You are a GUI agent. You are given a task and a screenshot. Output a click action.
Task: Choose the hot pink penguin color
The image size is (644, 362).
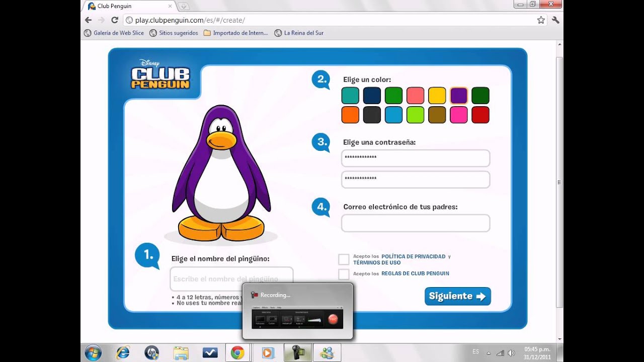point(459,115)
